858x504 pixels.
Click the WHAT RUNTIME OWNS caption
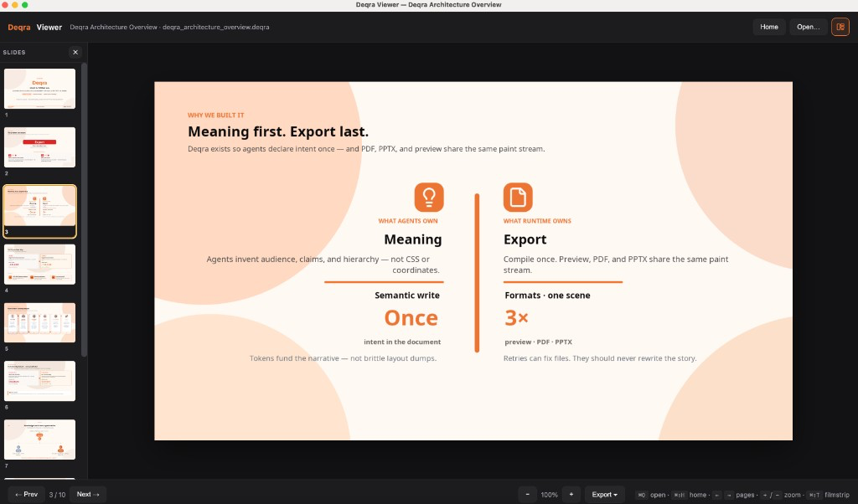[x=537, y=221]
